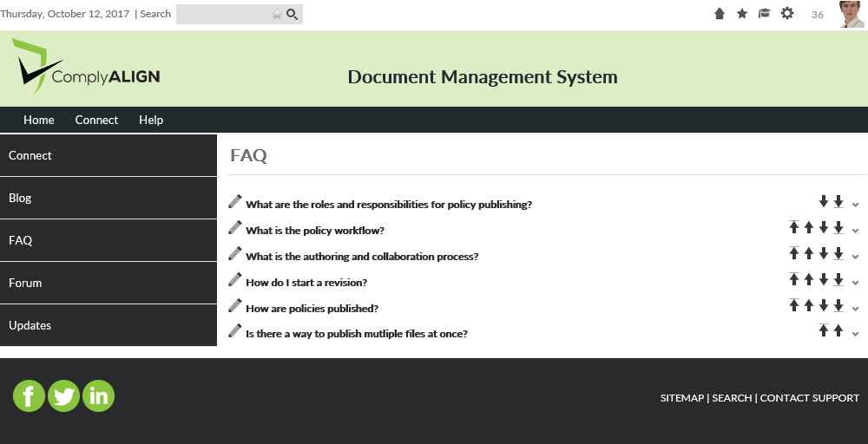This screenshot has width=868, height=444.
Task: Move 'How are policies published?' up one
Action: pos(809,305)
